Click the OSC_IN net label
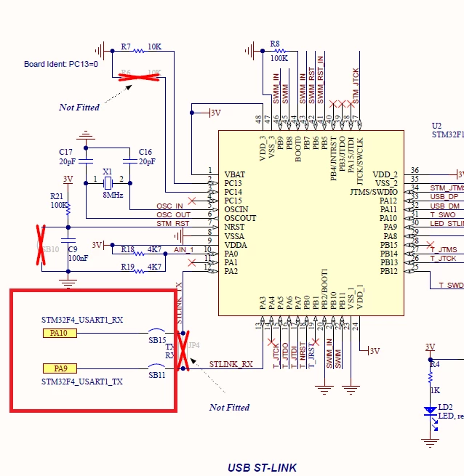 tap(170, 206)
